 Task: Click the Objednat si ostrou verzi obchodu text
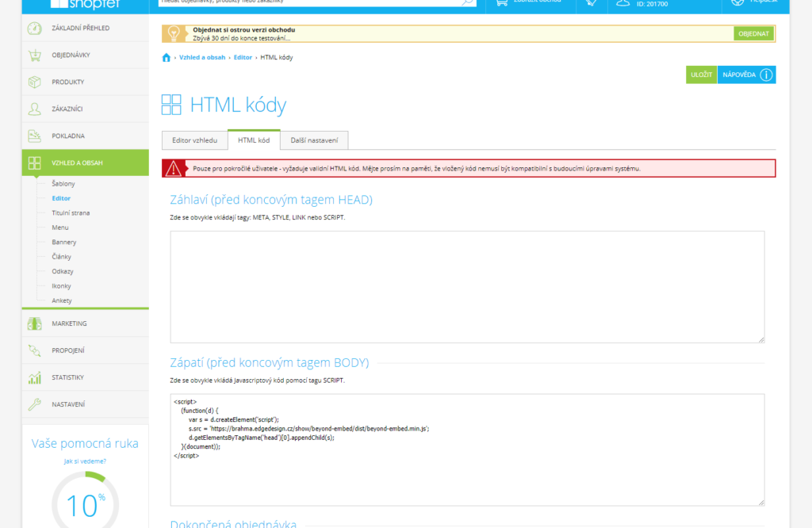click(244, 30)
